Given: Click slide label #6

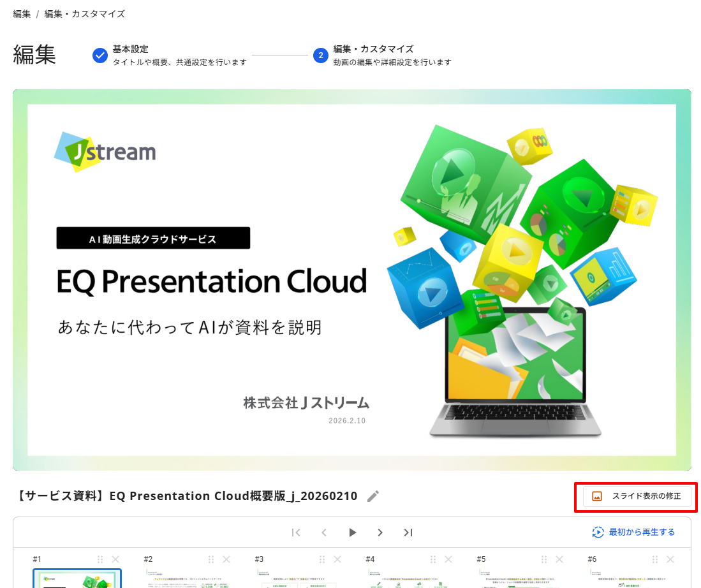Looking at the screenshot, I should coord(592,559).
